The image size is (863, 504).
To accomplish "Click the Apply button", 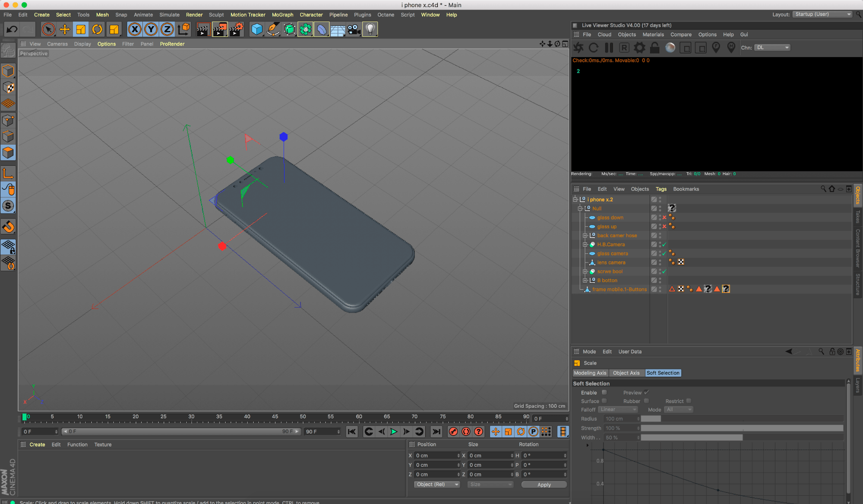I will pyautogui.click(x=544, y=485).
